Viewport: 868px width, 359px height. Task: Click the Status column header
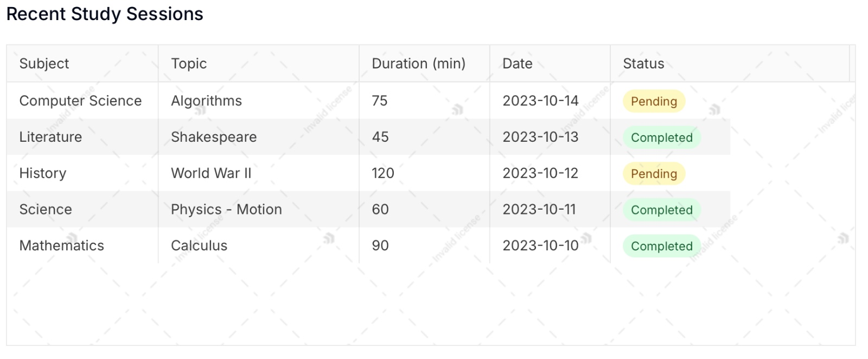(730, 64)
